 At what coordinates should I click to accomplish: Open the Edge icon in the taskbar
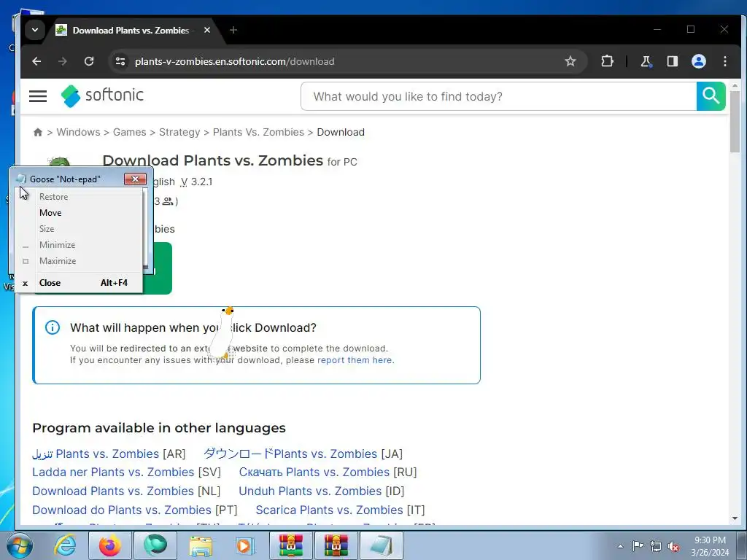coord(155,545)
